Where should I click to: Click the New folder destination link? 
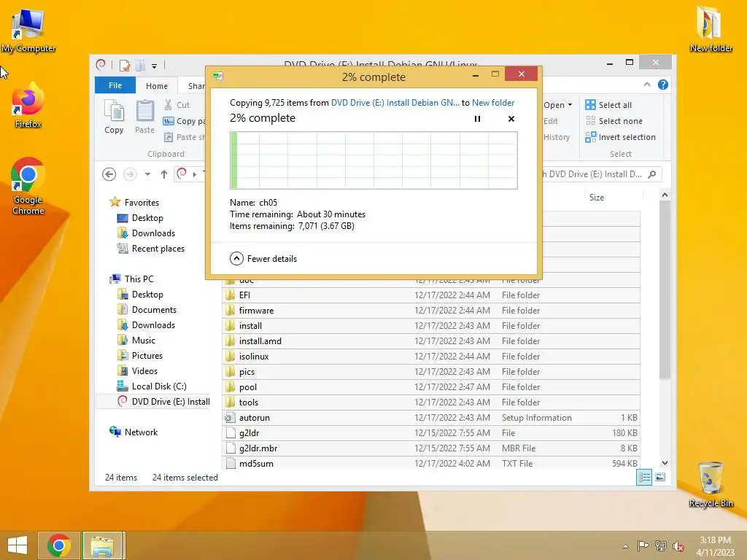(493, 103)
